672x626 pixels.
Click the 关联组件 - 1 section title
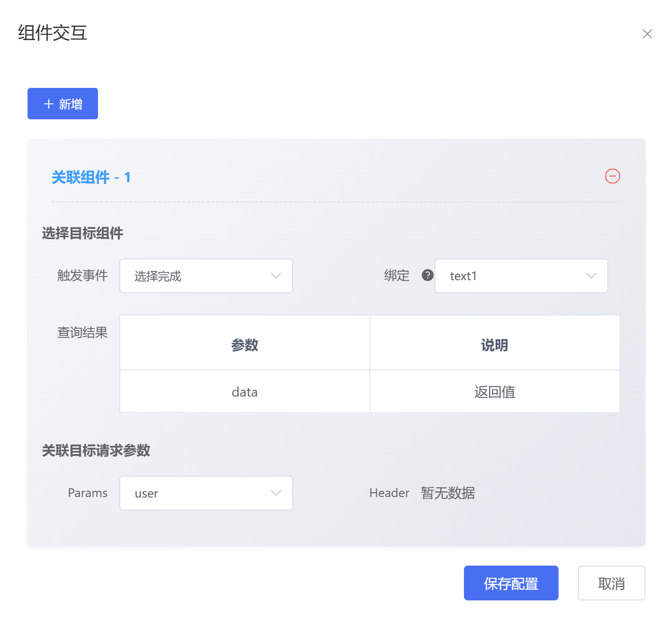click(x=91, y=177)
